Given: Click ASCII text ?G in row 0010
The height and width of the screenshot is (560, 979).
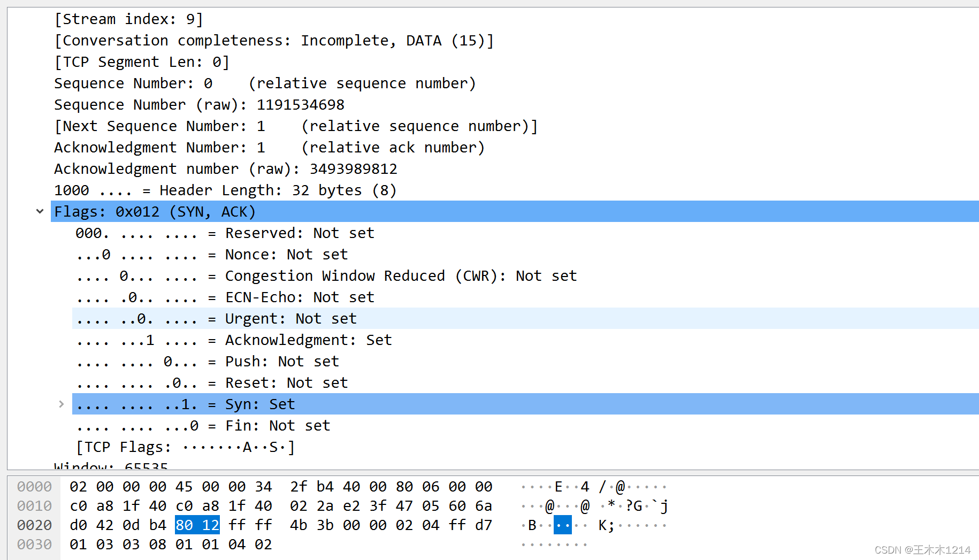Looking at the screenshot, I should tap(634, 506).
